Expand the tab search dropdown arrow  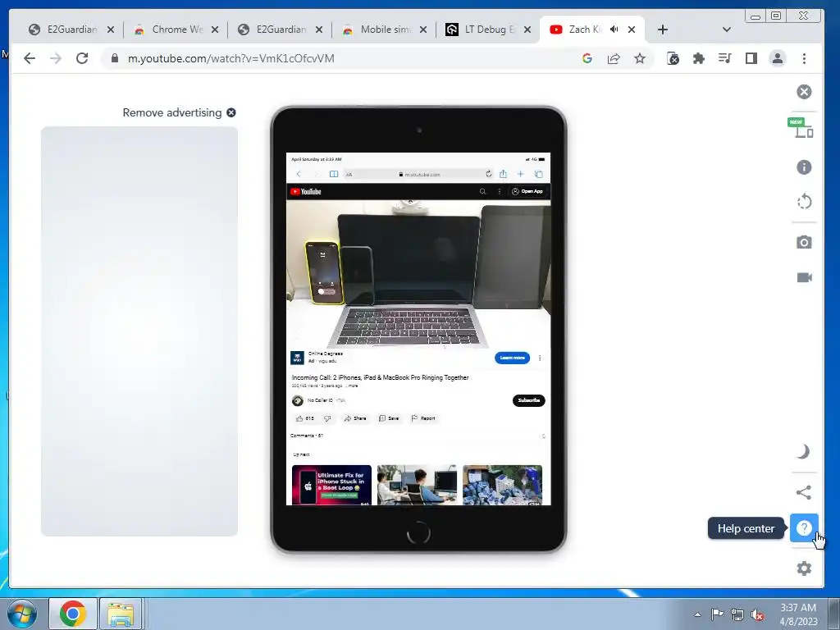click(x=727, y=30)
